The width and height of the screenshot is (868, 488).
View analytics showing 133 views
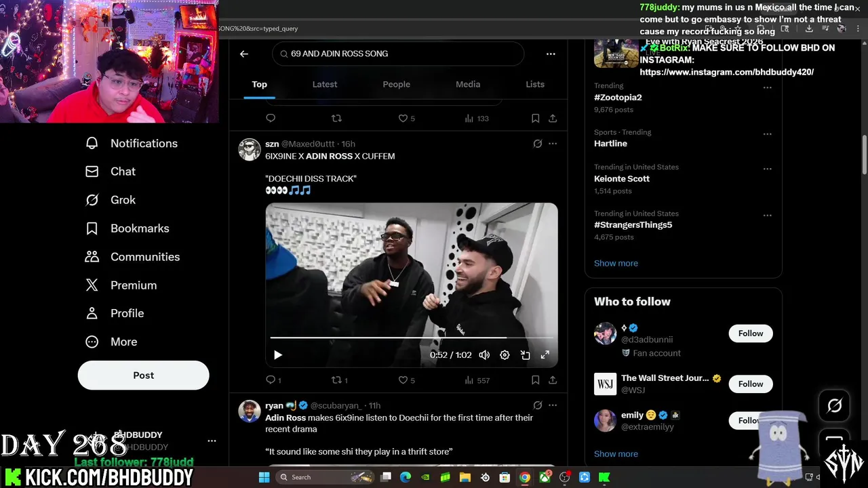point(477,118)
